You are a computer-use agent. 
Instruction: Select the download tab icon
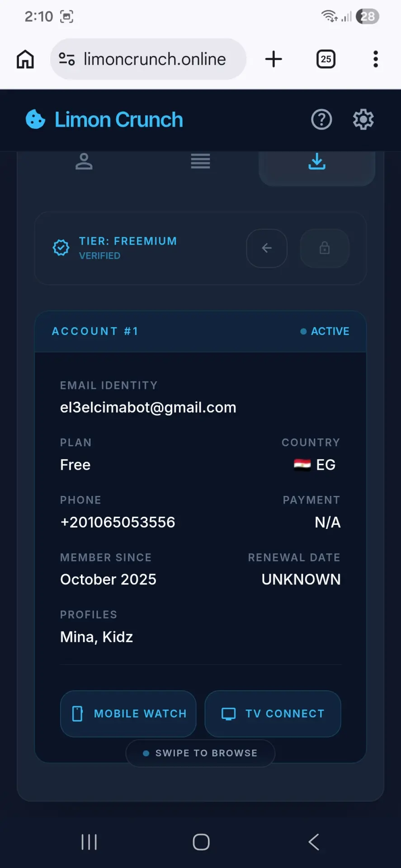coord(317,161)
